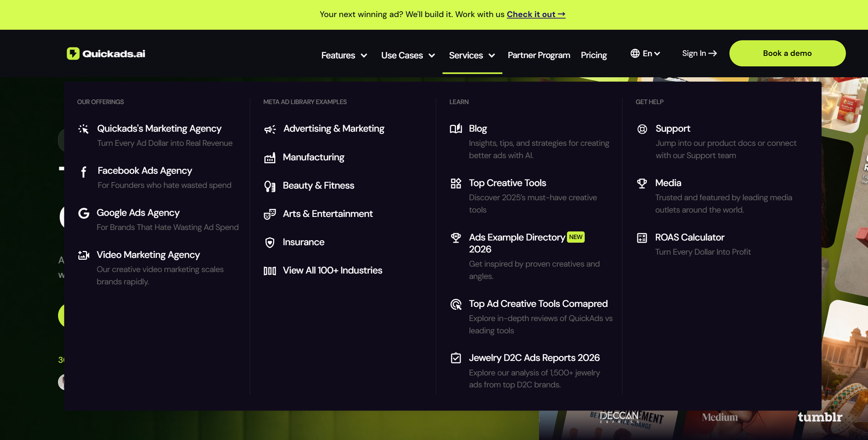Click the factory icon beside Manufacturing

pos(270,157)
